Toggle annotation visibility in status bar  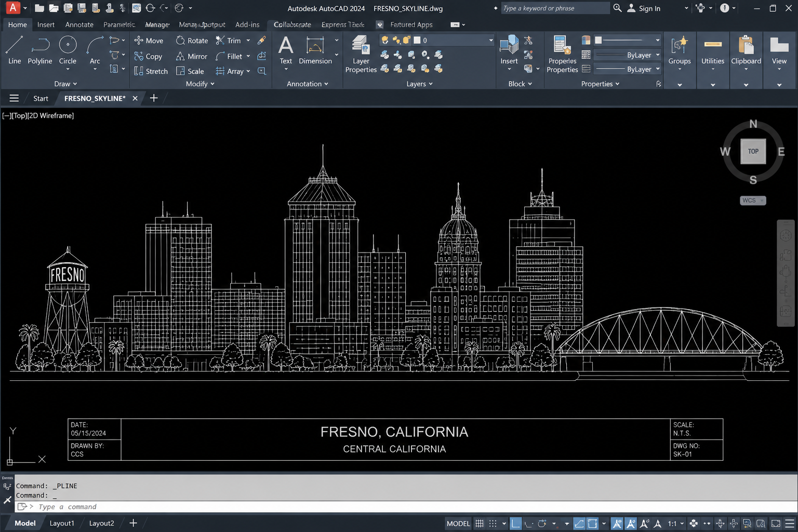coord(617,523)
